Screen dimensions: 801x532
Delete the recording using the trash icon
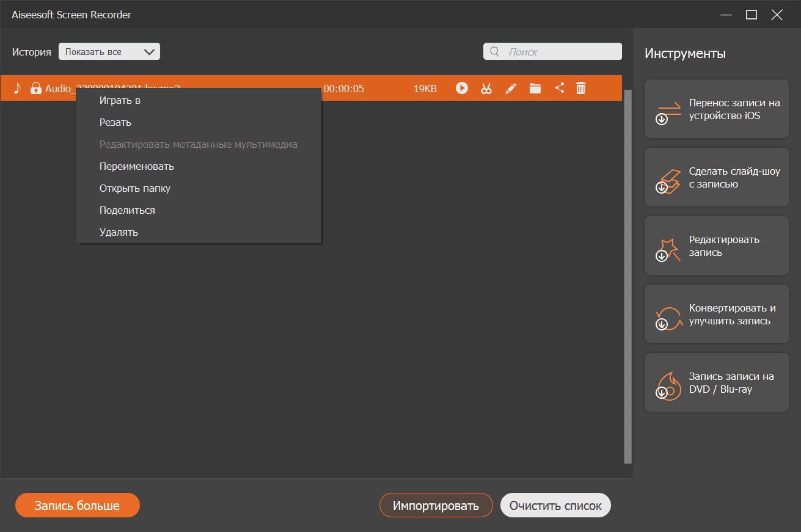(581, 88)
